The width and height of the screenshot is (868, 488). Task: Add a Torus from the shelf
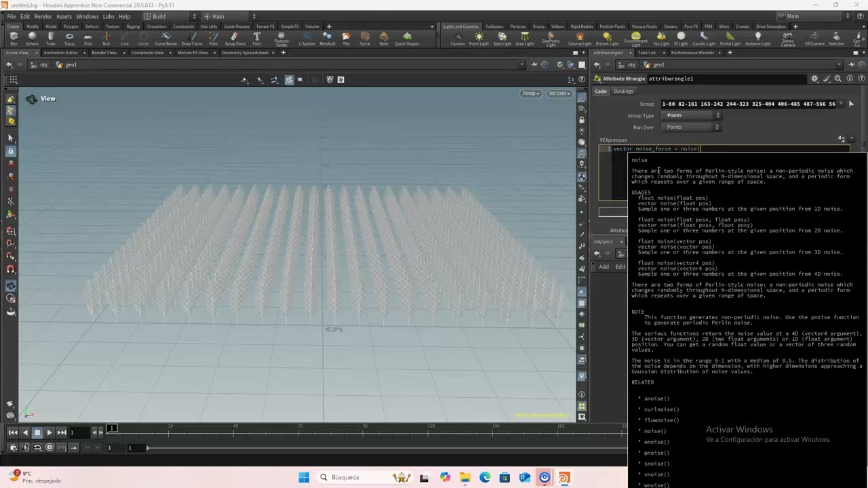click(x=69, y=39)
